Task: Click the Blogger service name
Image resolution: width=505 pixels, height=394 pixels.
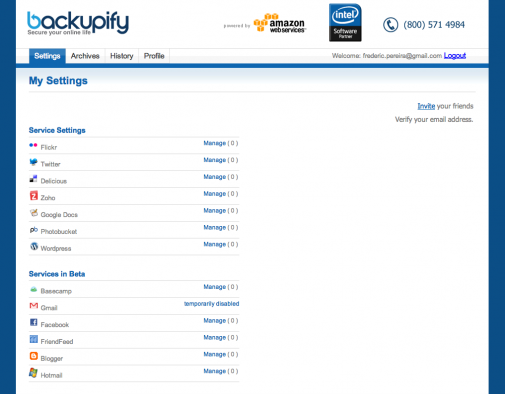Action: pos(52,358)
